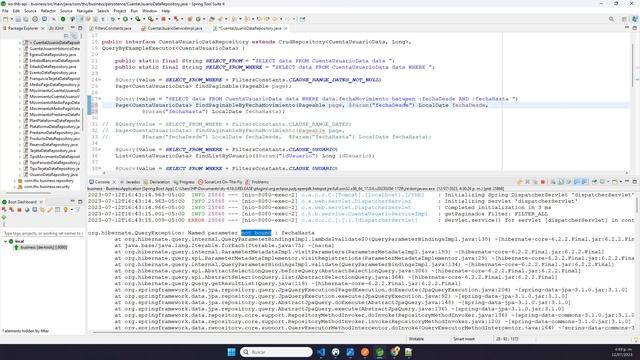Image resolution: width=640 pixels, height=360 pixels.
Task: Fold the @Query block at line 24
Action: tap(99, 80)
